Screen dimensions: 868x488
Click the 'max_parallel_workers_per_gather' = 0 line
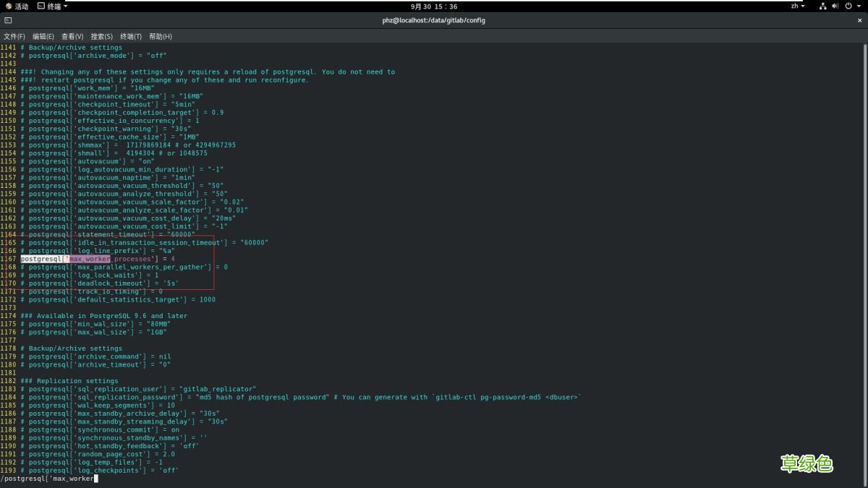[124, 267]
